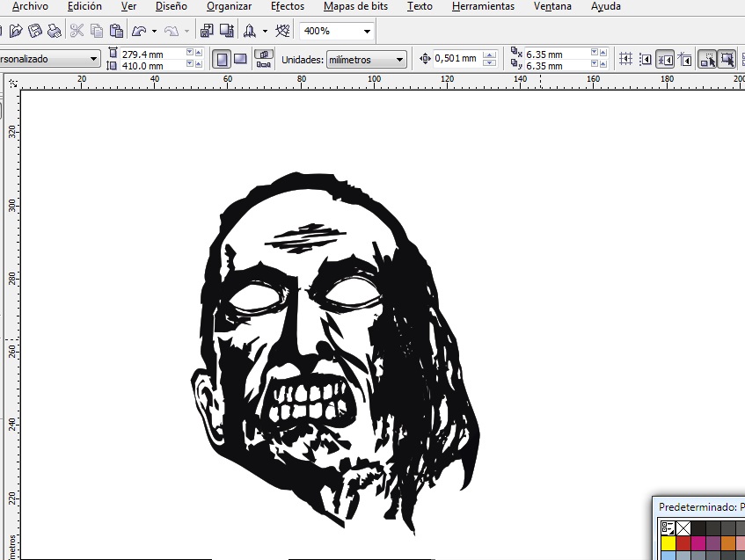Open the zoom level dropdown showing 400%
The image size is (745, 560).
point(366,31)
